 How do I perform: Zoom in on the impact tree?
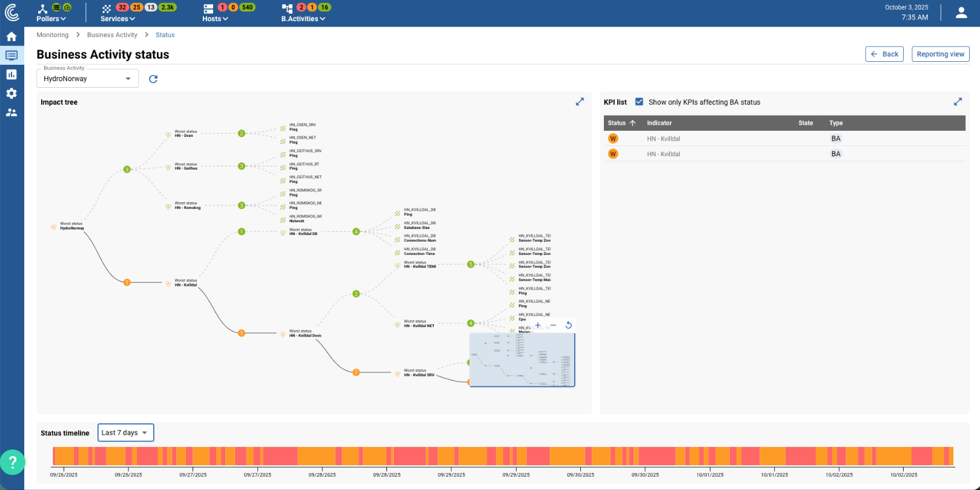(538, 325)
